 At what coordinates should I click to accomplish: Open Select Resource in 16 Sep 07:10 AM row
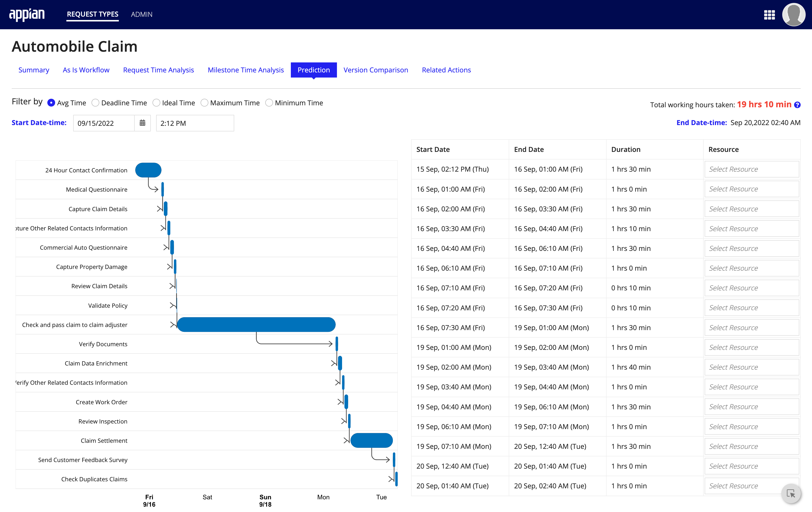752,288
